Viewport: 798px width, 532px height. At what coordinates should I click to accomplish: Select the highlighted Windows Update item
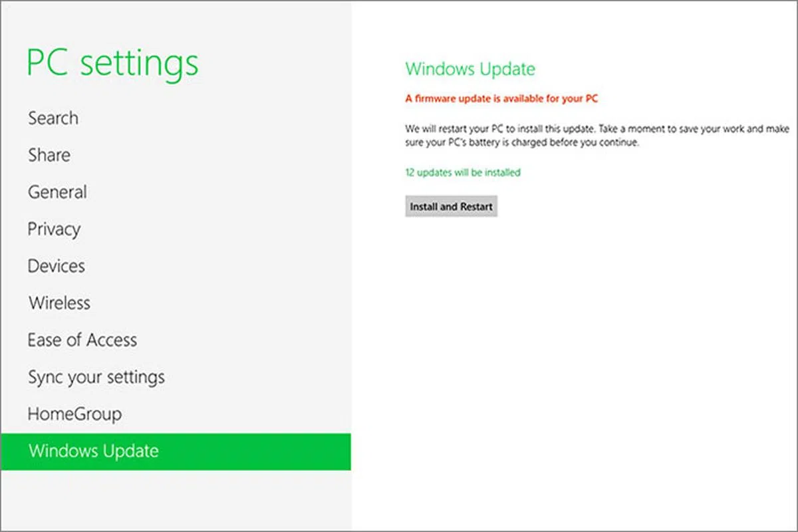pyautogui.click(x=94, y=452)
